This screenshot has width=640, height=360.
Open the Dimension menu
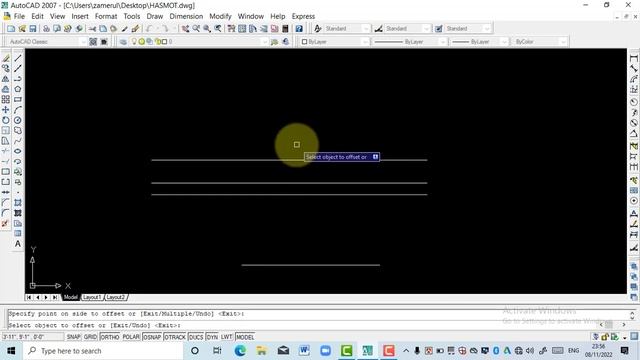[186, 16]
